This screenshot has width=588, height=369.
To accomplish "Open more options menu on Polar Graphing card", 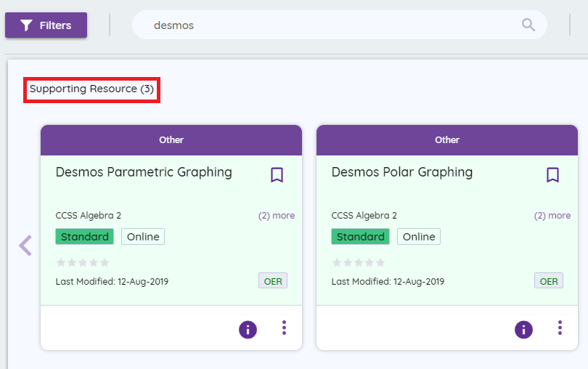I will tap(560, 328).
